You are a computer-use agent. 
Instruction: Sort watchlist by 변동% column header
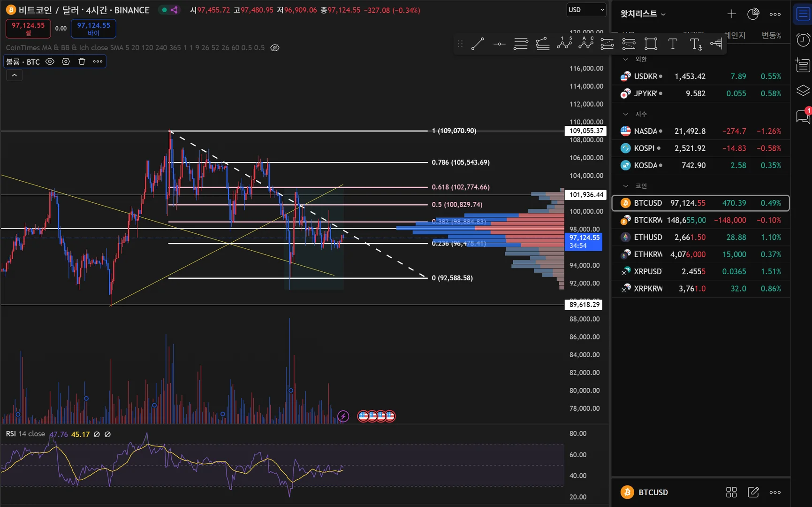pyautogui.click(x=772, y=35)
